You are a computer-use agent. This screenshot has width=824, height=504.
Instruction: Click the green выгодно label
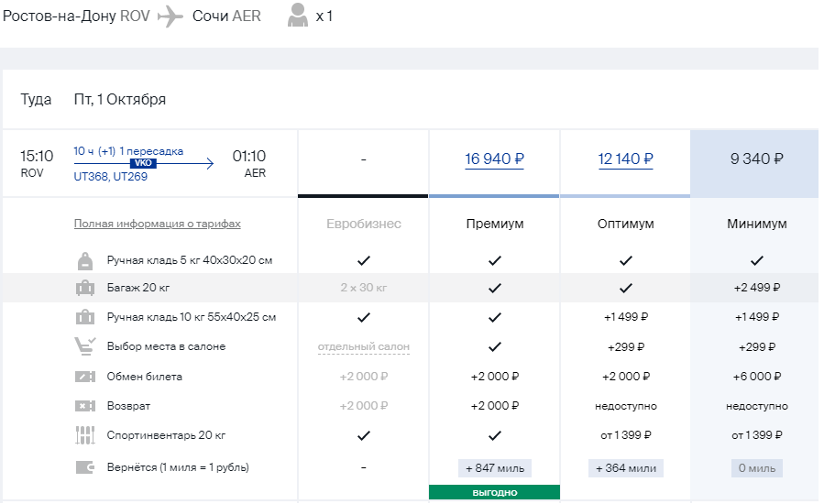[495, 492]
